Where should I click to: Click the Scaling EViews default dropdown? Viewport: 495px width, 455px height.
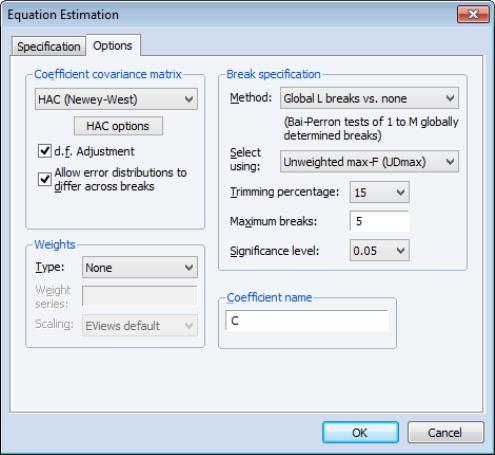point(140,325)
